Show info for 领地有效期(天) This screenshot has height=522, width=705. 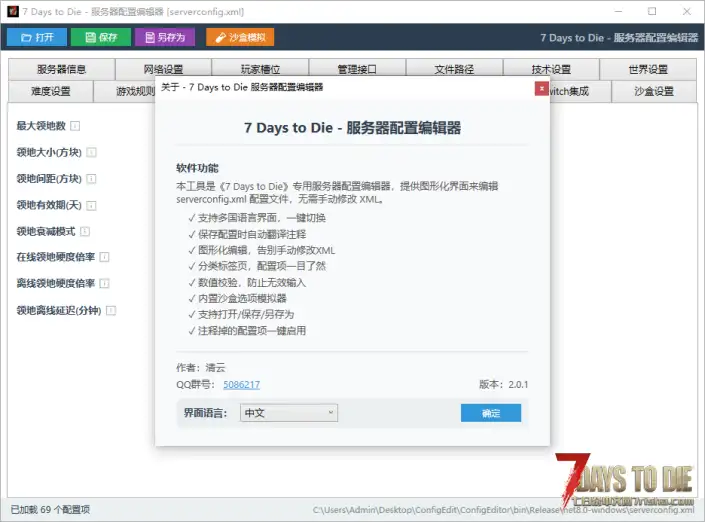pos(91,205)
